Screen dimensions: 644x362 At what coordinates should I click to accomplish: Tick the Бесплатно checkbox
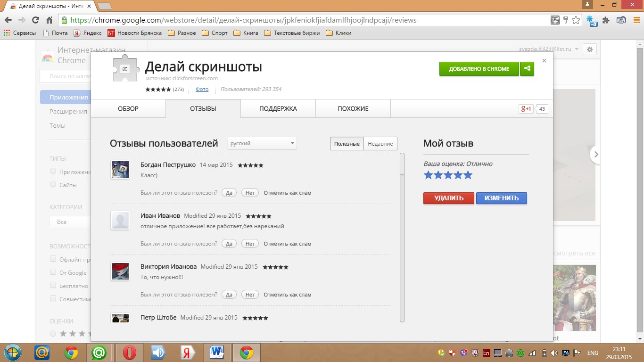tap(53, 286)
